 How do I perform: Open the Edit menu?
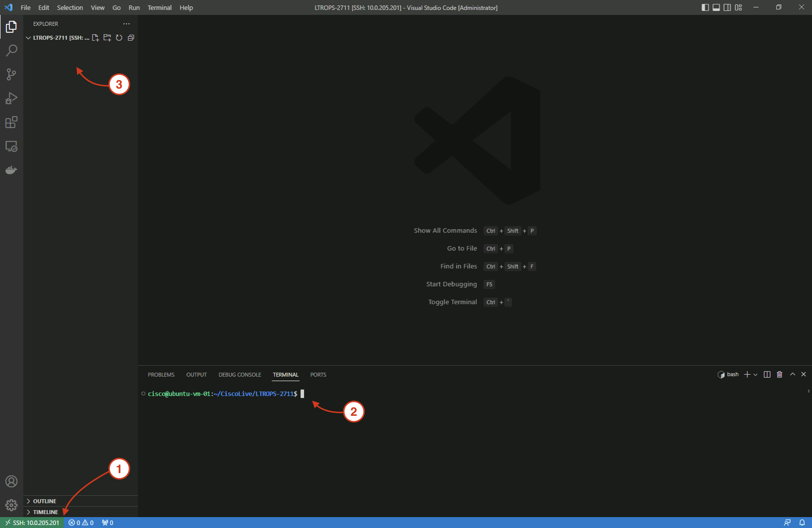pos(44,7)
